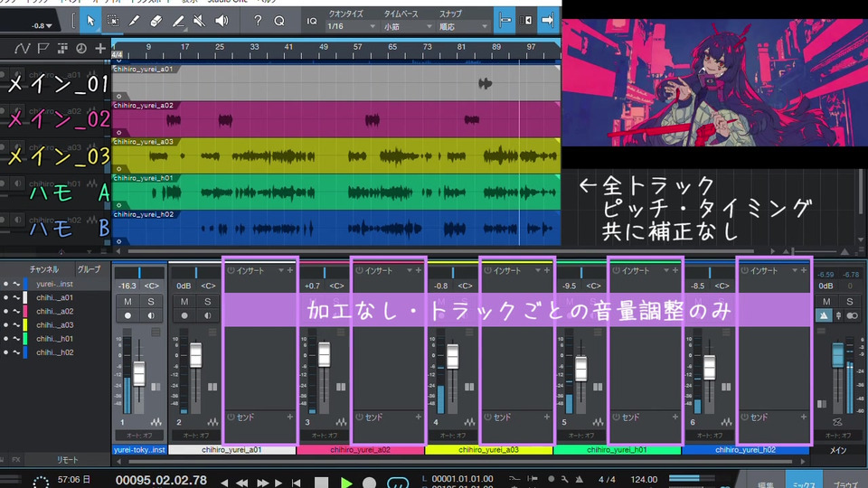Click the メイン output channel label
Image resolution: width=868 pixels, height=488 pixels.
tap(838, 450)
